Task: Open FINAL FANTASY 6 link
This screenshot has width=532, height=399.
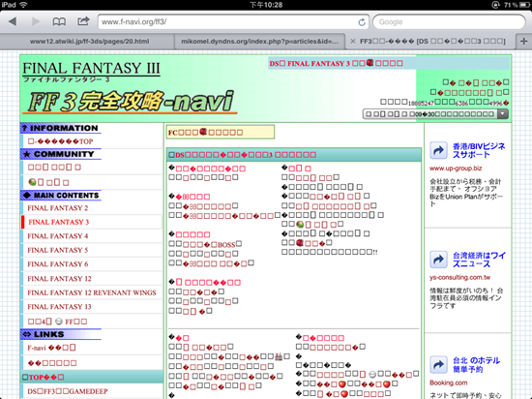Action: coord(58,263)
